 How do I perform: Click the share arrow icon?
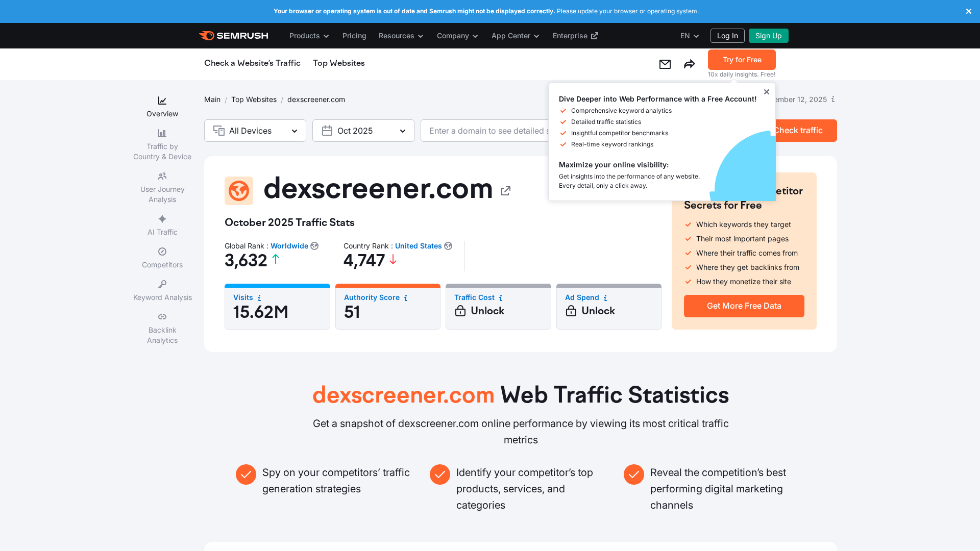point(689,64)
